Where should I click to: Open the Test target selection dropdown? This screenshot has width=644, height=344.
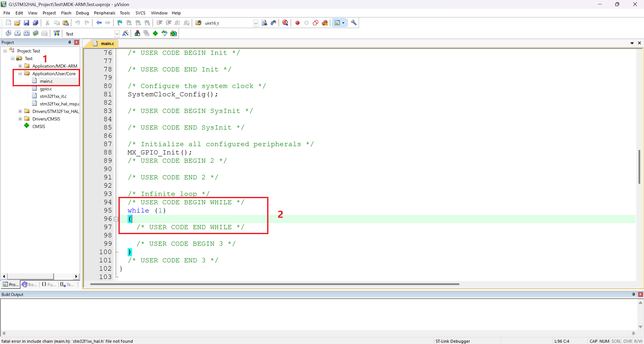117,34
